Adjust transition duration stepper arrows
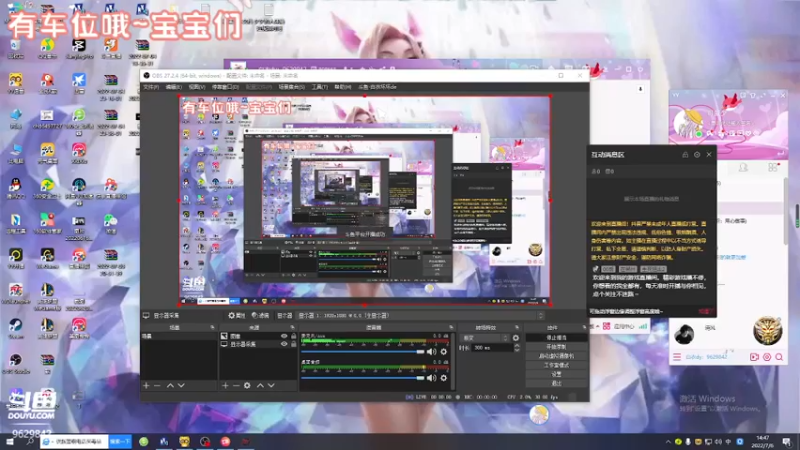Image resolution: width=800 pixels, height=450 pixels. (x=517, y=348)
